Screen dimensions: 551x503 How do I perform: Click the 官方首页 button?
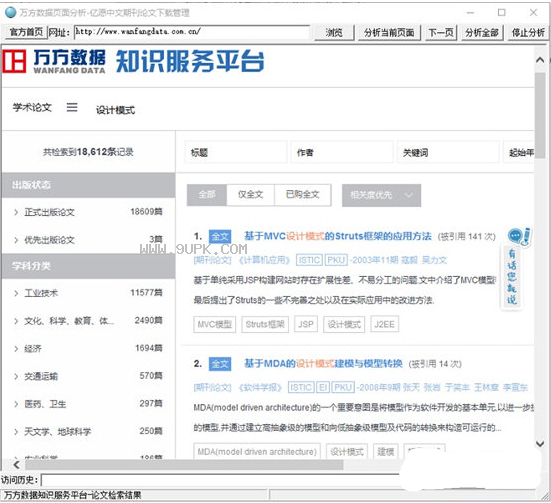(x=27, y=32)
